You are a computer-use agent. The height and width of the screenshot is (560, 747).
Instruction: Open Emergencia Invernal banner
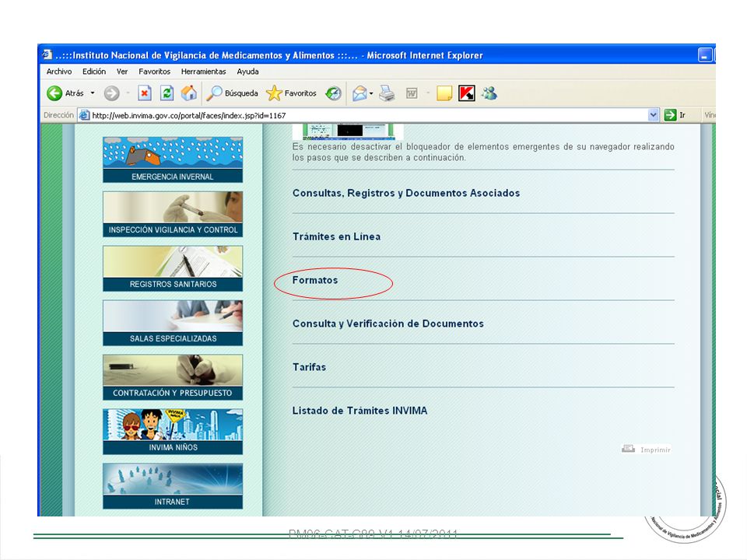click(x=173, y=159)
